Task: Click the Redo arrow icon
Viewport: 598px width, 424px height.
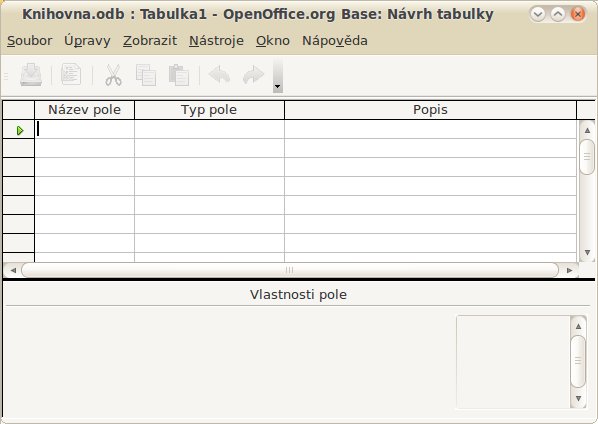Action: click(253, 75)
